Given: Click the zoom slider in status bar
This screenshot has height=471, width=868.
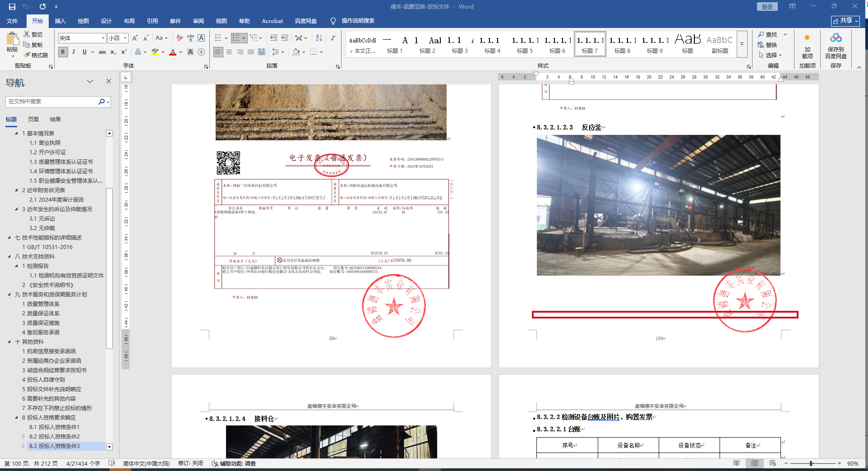Looking at the screenshot, I should 811,463.
